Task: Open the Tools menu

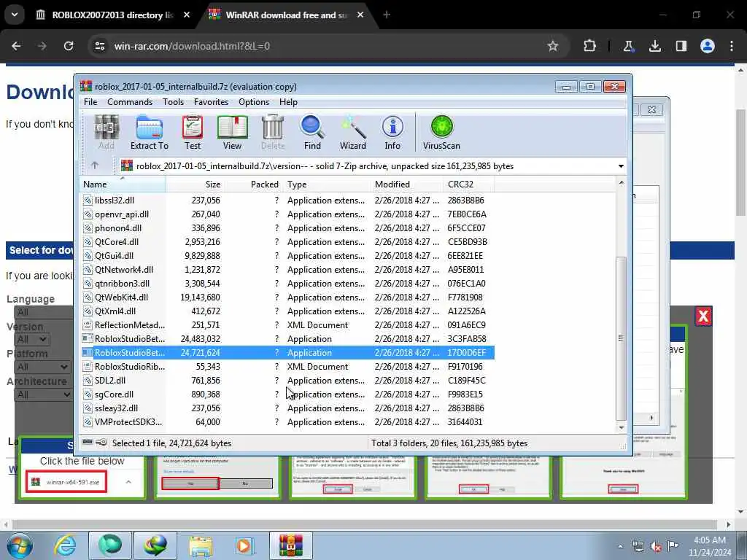Action: 173,102
